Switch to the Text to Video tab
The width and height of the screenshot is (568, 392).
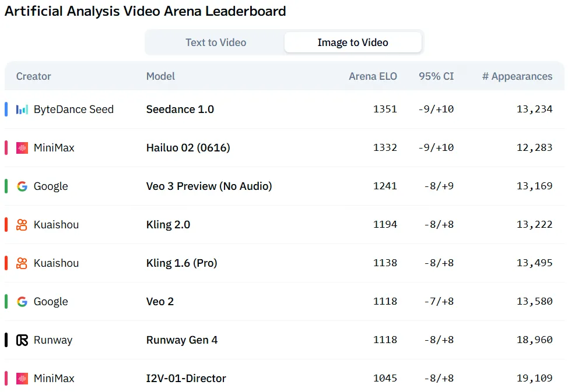[216, 43]
